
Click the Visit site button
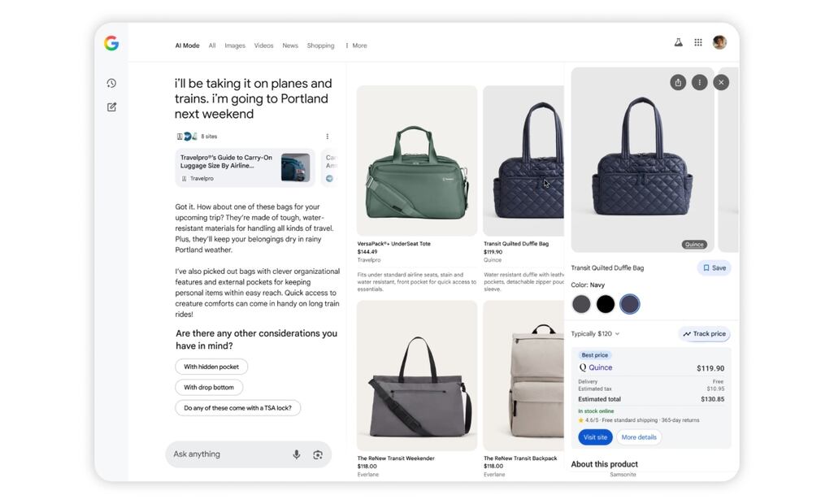(x=595, y=437)
